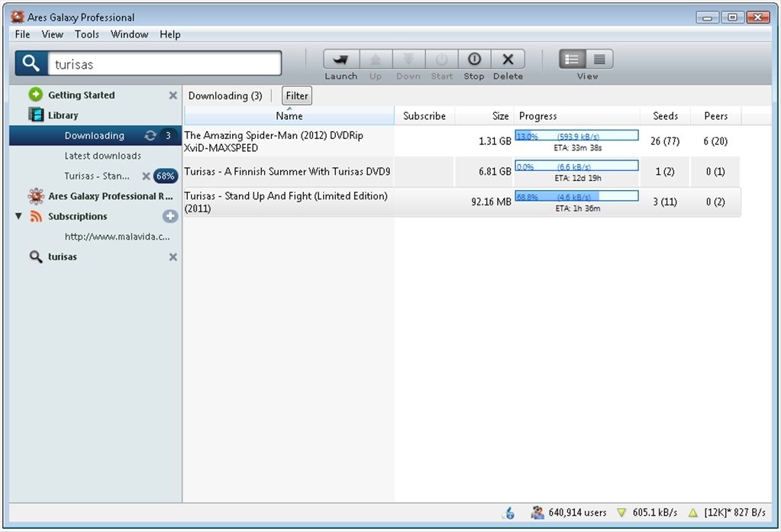Click the 3 (11) seeds value
The height and width of the screenshot is (532, 781).
(x=665, y=202)
